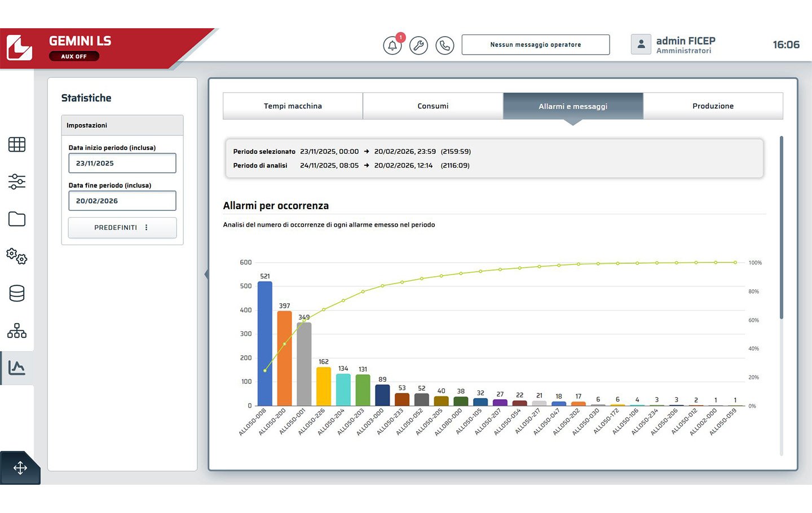Click the move arrows icon bottom-left
Viewport: 812px width, 513px height.
pos(20,468)
